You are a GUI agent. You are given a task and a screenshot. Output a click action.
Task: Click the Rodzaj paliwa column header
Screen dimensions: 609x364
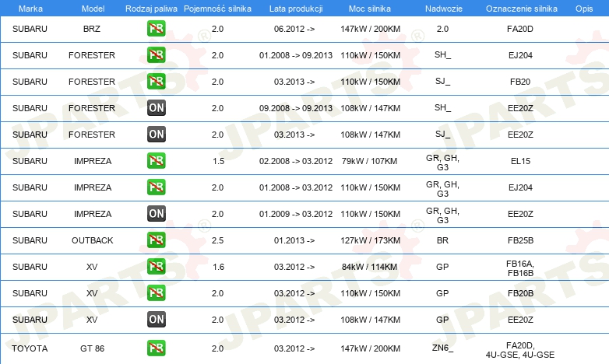151,9
